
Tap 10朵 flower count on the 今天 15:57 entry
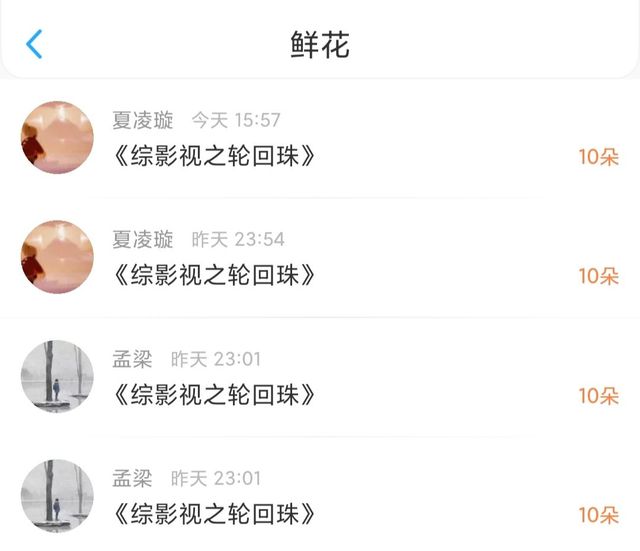coord(598,157)
